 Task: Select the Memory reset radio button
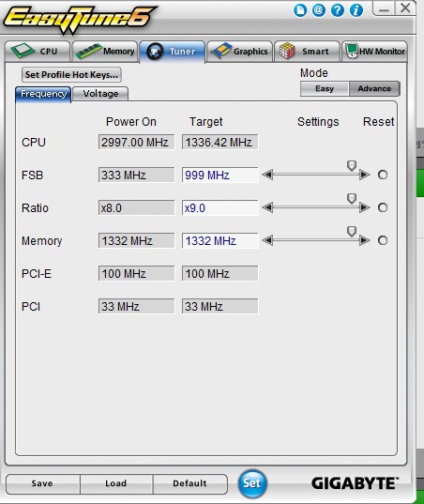(383, 240)
